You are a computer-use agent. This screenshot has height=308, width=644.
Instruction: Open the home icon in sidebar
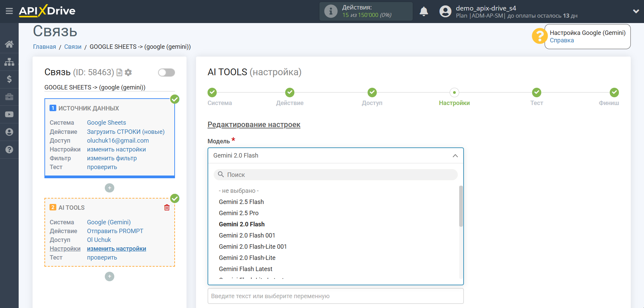point(9,44)
